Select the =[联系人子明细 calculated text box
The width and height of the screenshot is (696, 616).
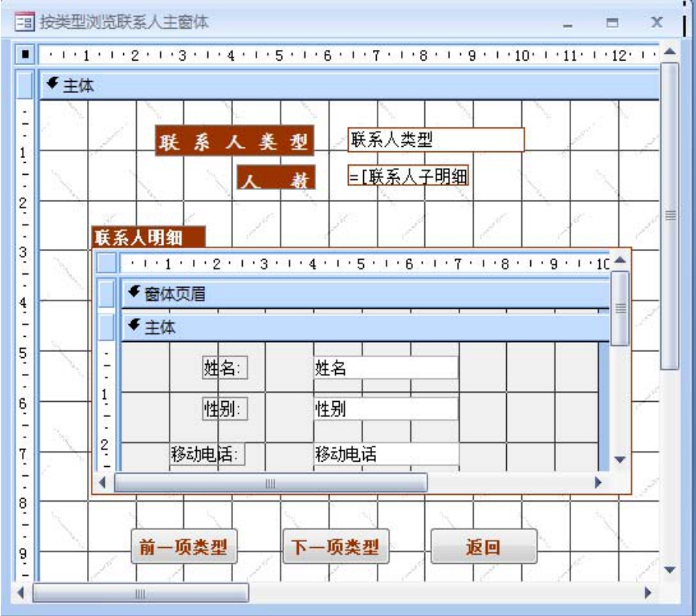[409, 177]
